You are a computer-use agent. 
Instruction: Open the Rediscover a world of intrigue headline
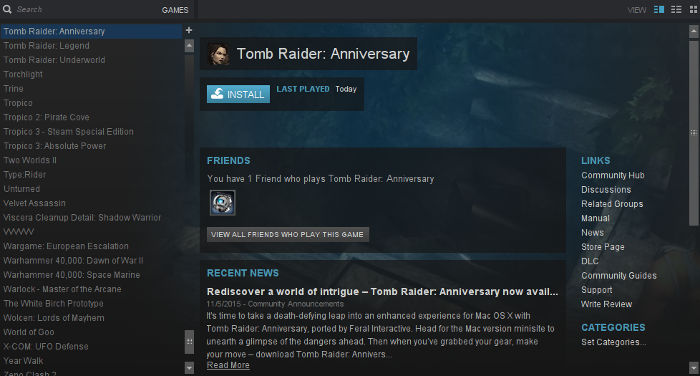click(x=382, y=292)
